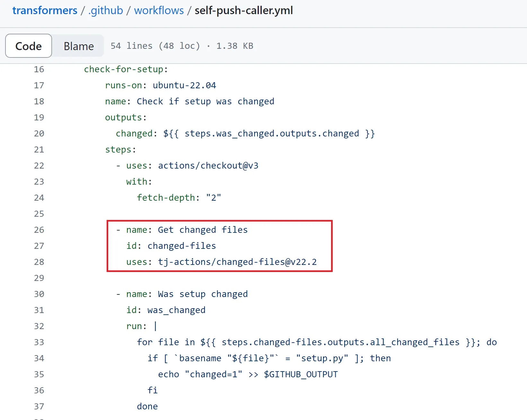Go to the workflows directory breadcrumb
The image size is (527, 420).
click(x=159, y=11)
